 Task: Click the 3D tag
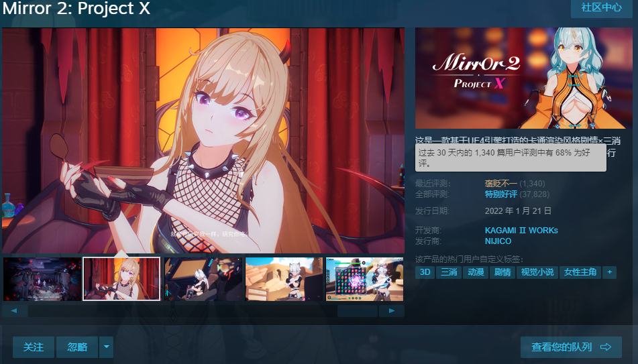pos(425,272)
